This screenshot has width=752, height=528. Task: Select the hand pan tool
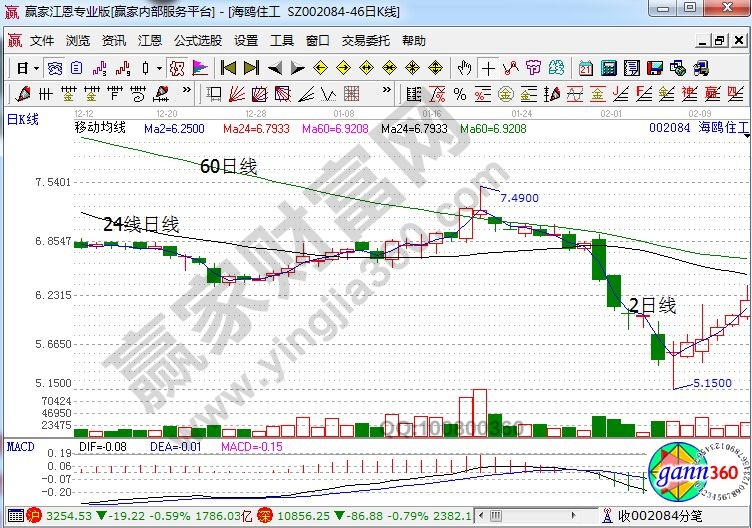[464, 69]
